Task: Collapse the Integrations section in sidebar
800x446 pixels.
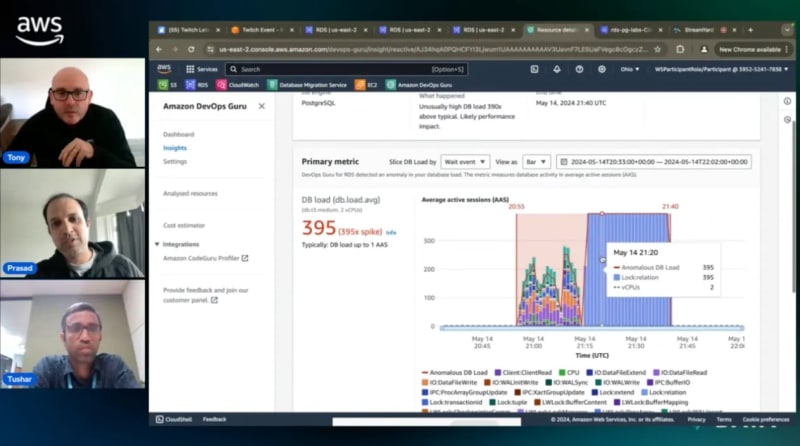Action: 157,244
